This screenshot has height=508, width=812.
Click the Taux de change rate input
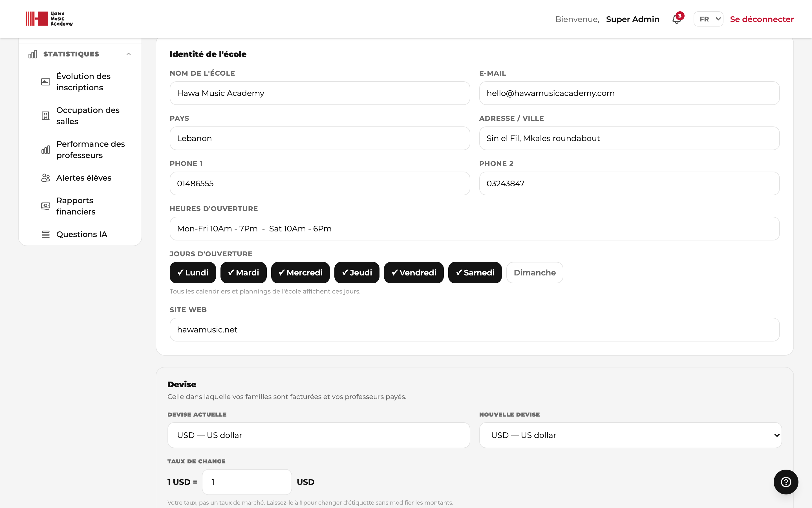coord(247,482)
